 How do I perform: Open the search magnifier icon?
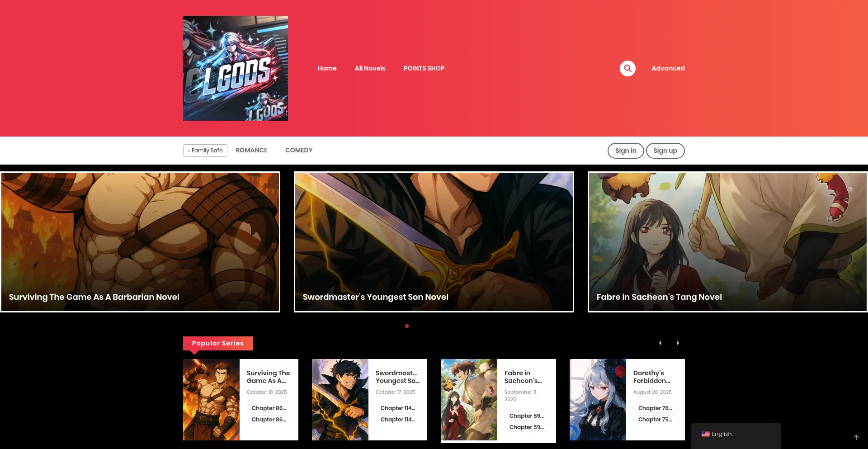pyautogui.click(x=627, y=68)
